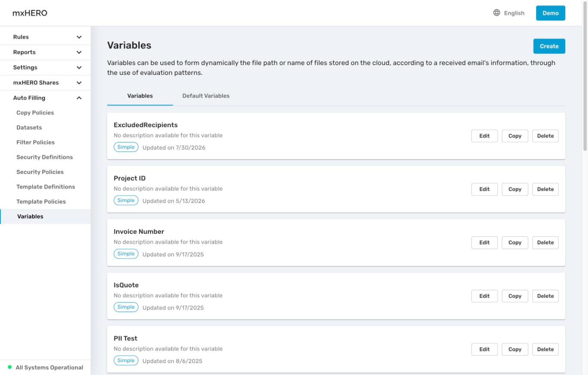Click the Invoice Number variable title
Image resolution: width=588 pixels, height=375 pixels.
point(139,232)
